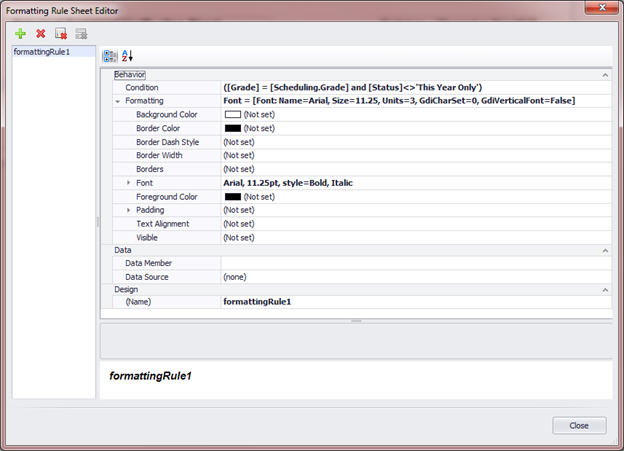Click the black Border Color swatch
Viewport: 624px width, 451px height.
click(232, 129)
